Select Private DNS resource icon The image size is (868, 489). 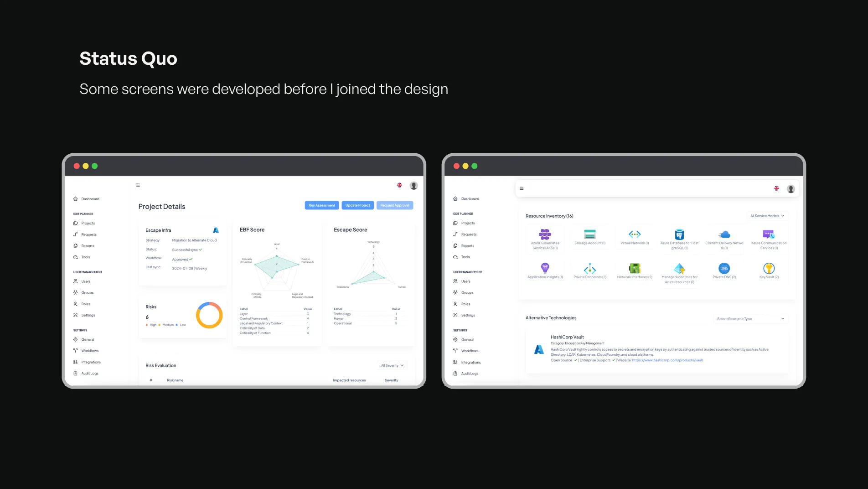pos(724,268)
